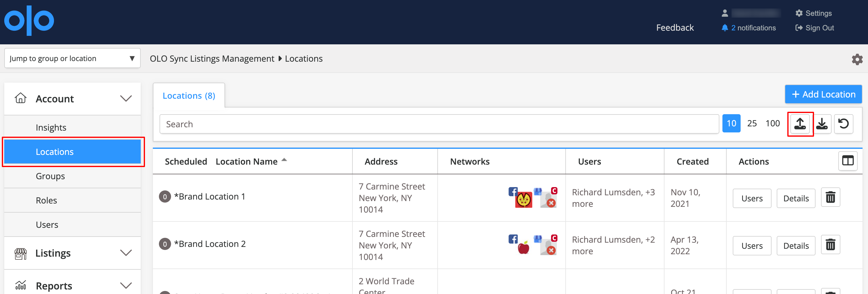Click Users button for Brand Location 1
The width and height of the screenshot is (868, 294).
pyautogui.click(x=752, y=198)
